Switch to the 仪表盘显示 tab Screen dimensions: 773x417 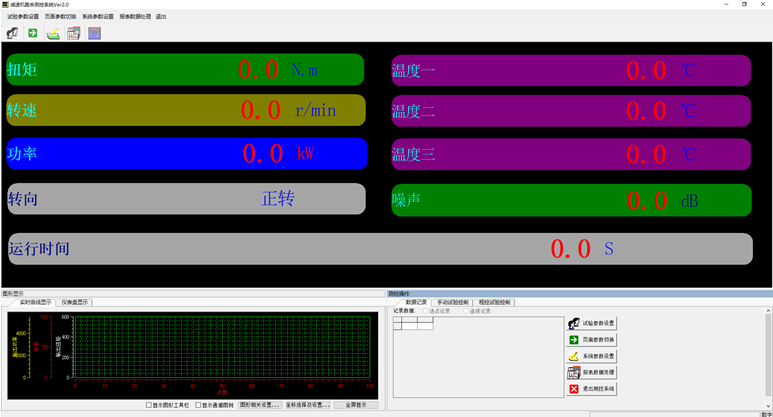(76, 301)
